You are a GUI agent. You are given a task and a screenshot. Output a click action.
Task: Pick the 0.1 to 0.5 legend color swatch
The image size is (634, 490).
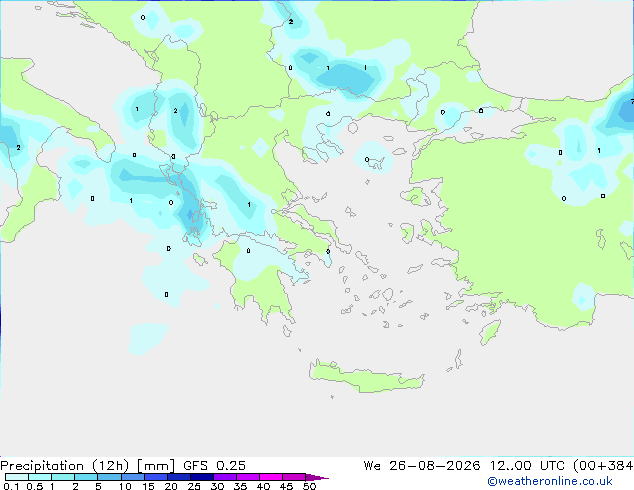pos(17,477)
